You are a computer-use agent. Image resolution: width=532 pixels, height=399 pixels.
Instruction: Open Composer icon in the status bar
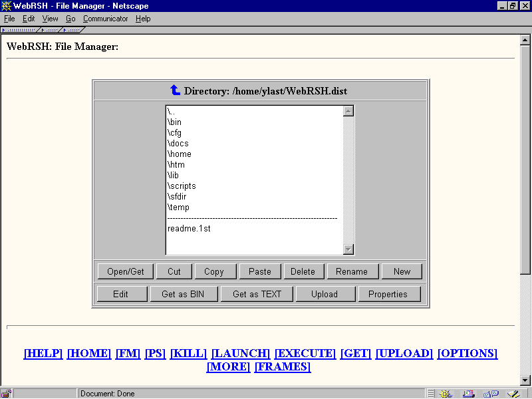(x=513, y=394)
